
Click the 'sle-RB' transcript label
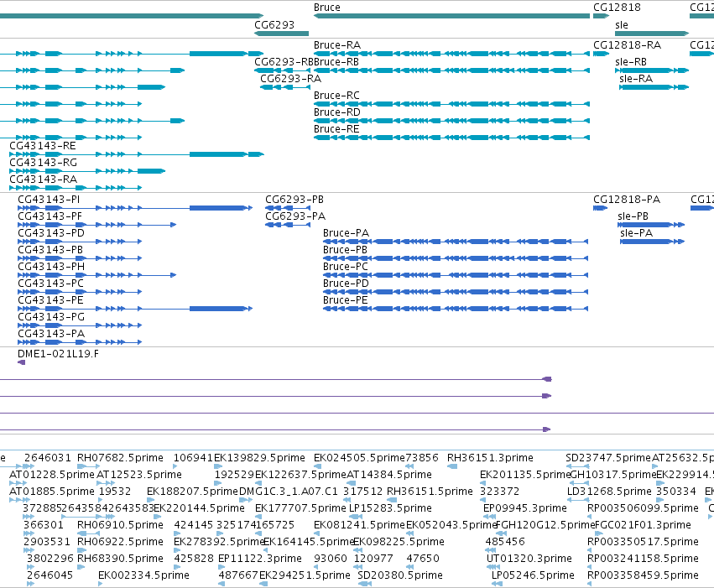click(631, 62)
